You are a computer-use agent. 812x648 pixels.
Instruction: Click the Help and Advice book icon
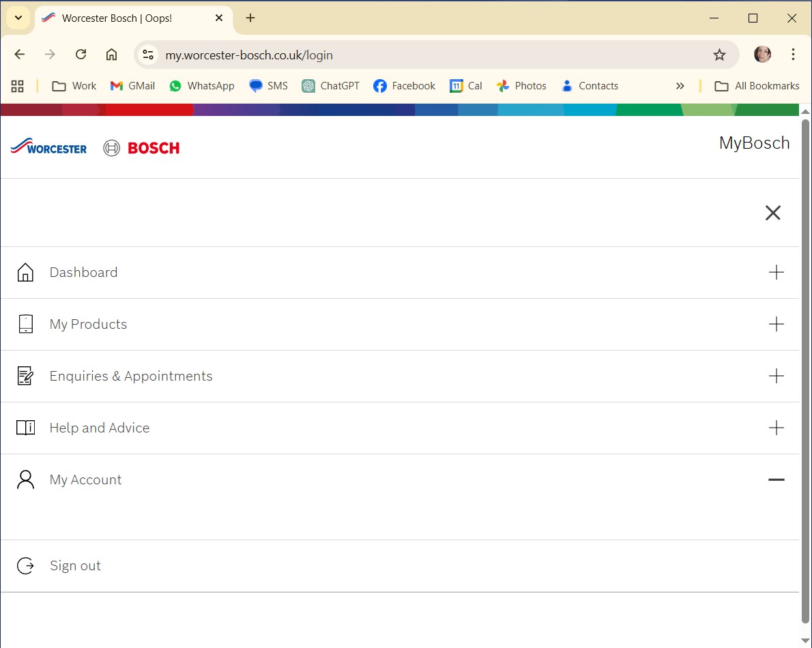point(25,428)
